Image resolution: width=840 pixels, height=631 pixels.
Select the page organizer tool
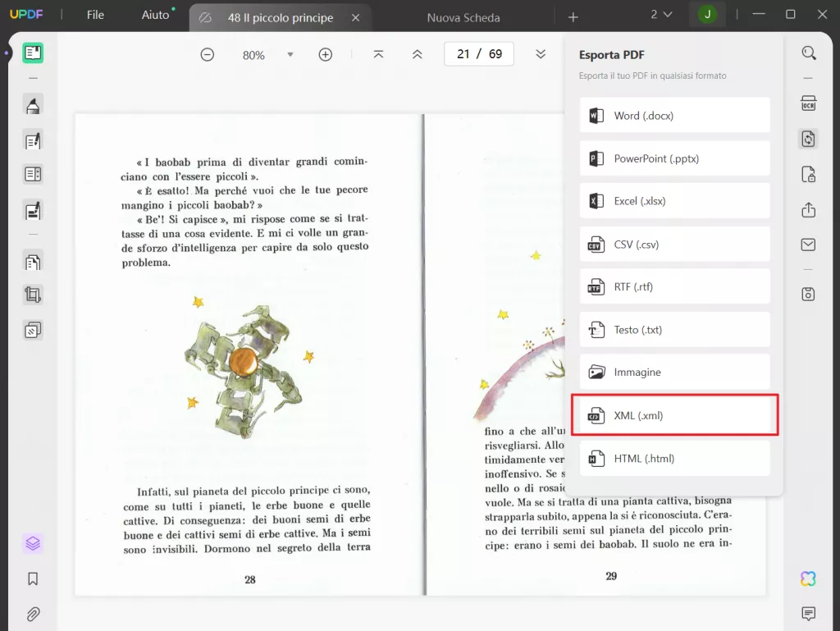tap(33, 261)
